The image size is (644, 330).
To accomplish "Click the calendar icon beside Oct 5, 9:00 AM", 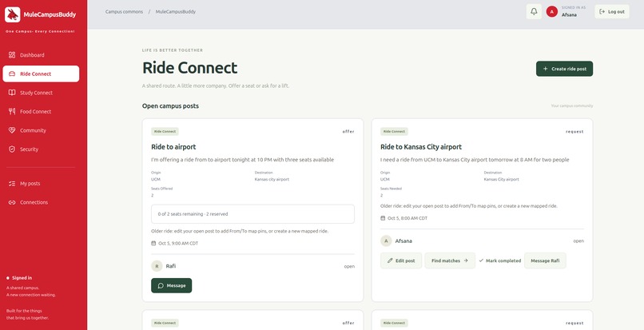I will 153,243.
